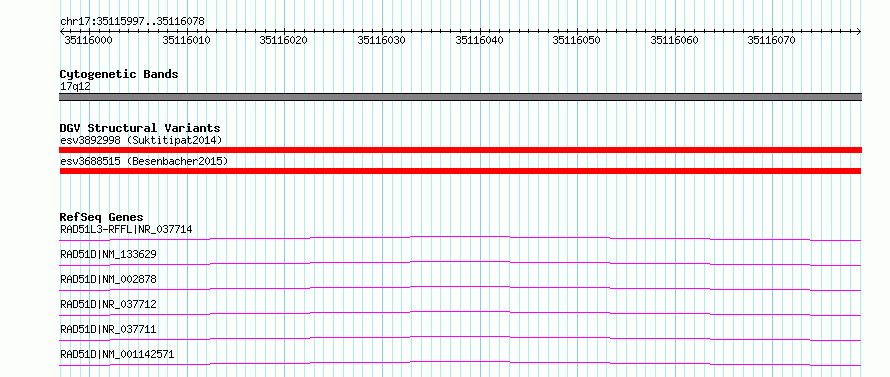890x377 pixels.
Task: Click the RAD51D|NR_037711 transcript label
Action: pyautogui.click(x=108, y=329)
